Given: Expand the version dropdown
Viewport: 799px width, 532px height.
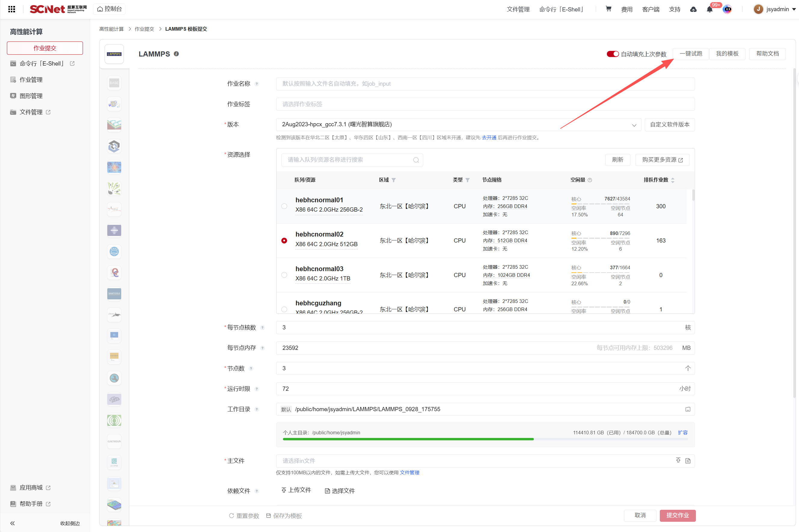Looking at the screenshot, I should pyautogui.click(x=634, y=125).
